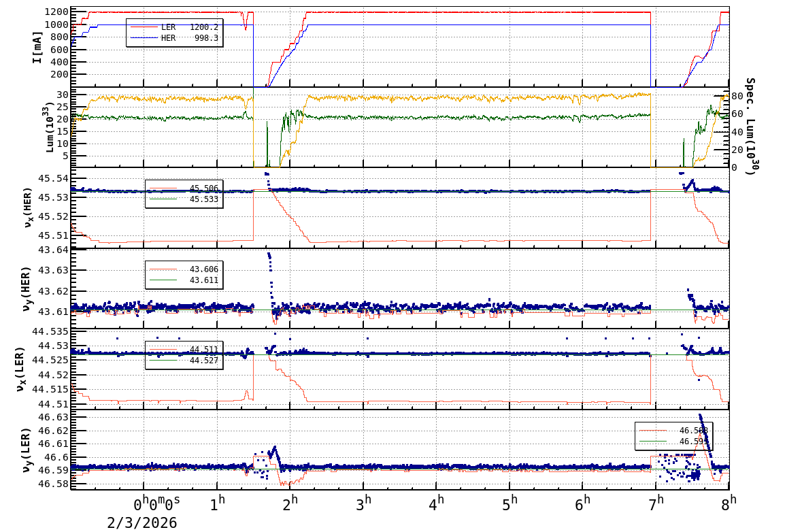This screenshot has height=532, width=785.
Task: Click the 44.52 tick label
Action: coord(54,375)
